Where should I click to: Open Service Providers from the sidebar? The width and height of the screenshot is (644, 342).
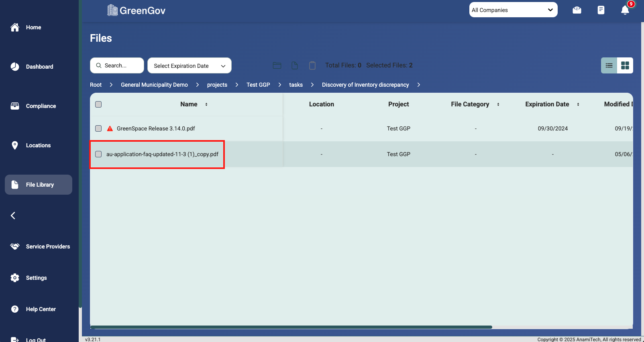tap(40, 246)
